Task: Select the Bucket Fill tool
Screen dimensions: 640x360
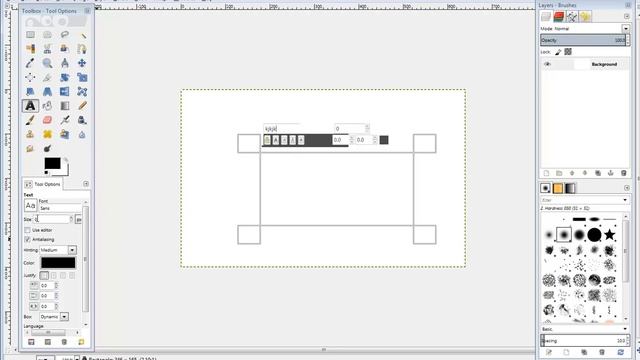Action: click(47, 106)
